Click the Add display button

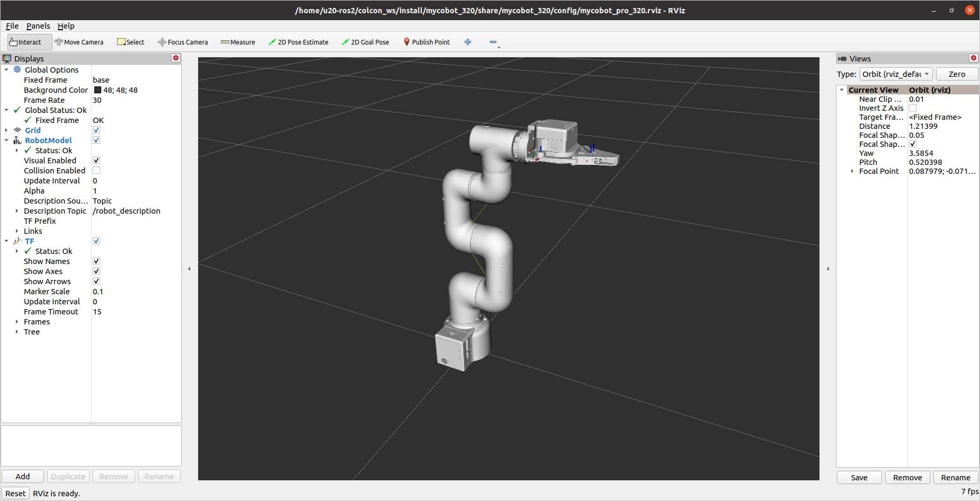(x=23, y=477)
